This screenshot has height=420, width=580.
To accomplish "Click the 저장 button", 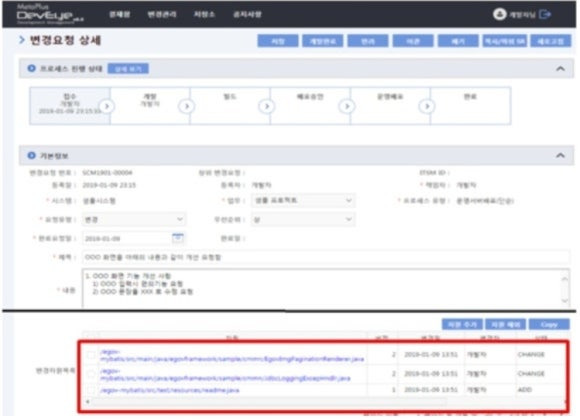I will pos(278,41).
